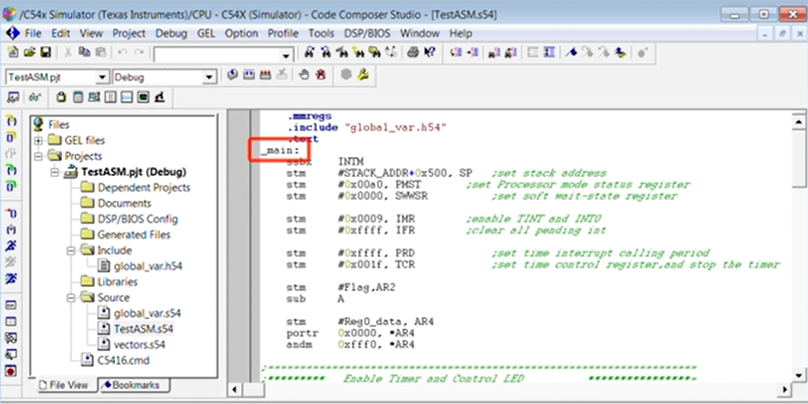Remove all breakpoints with the red icon
This screenshot has width=808, height=404.
(321, 75)
